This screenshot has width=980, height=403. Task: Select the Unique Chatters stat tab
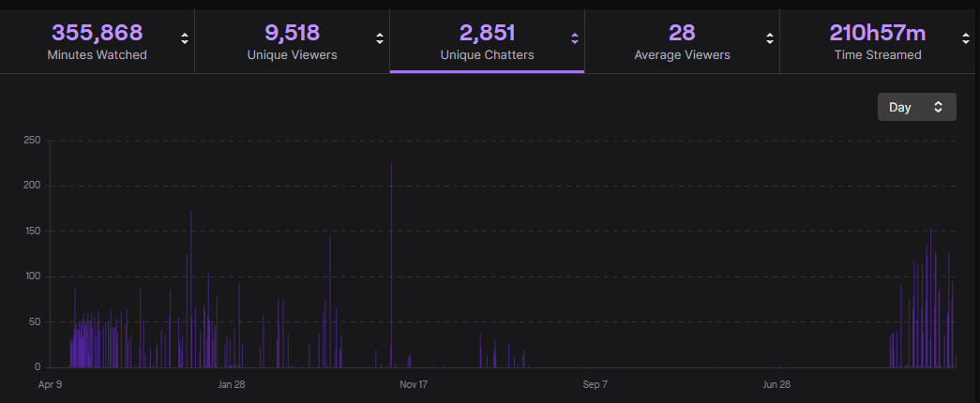tap(487, 41)
